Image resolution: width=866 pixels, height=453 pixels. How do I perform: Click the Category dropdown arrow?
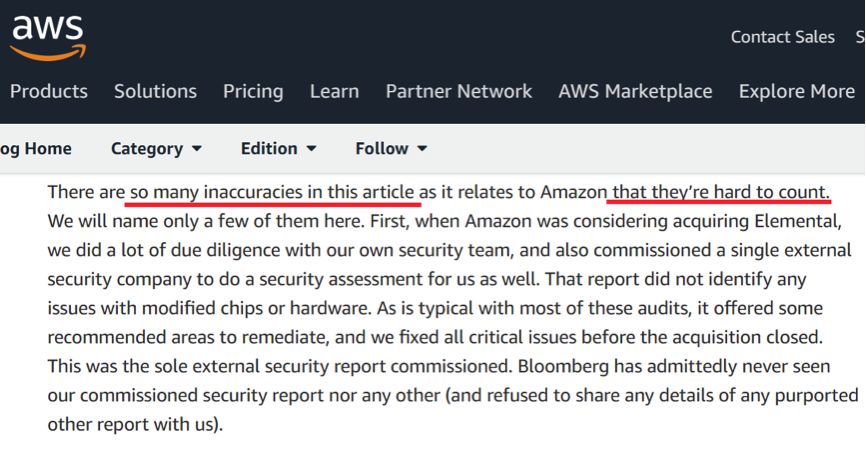196,149
